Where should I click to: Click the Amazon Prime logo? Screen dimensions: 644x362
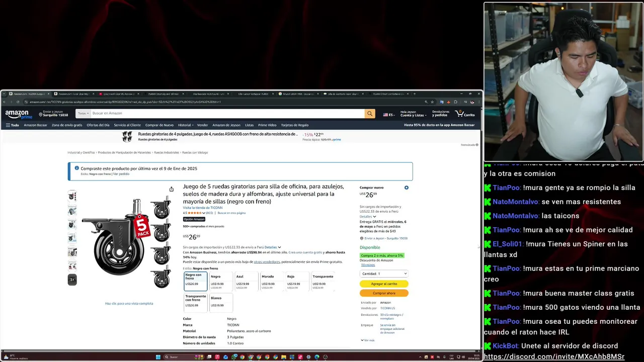[x=19, y=114]
